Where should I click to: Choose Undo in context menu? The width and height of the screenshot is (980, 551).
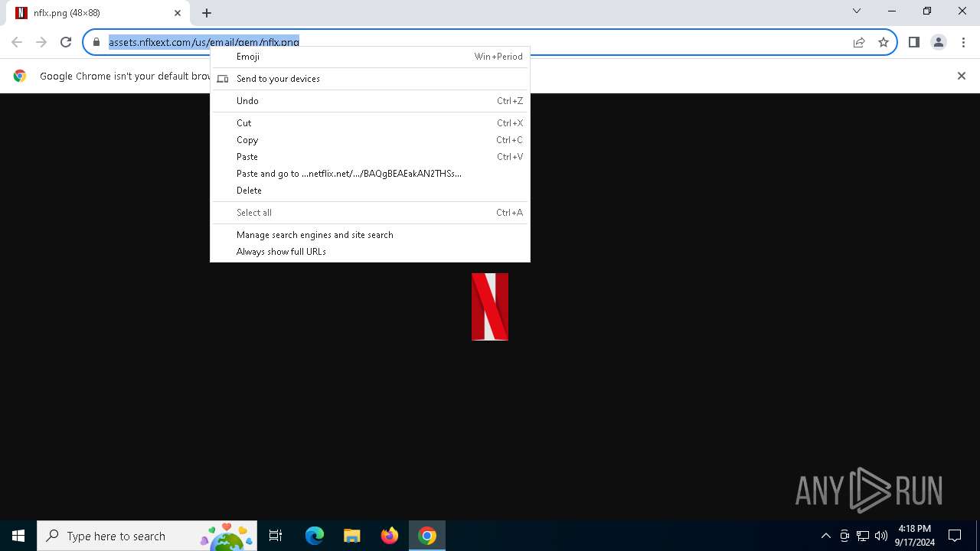coord(370,101)
